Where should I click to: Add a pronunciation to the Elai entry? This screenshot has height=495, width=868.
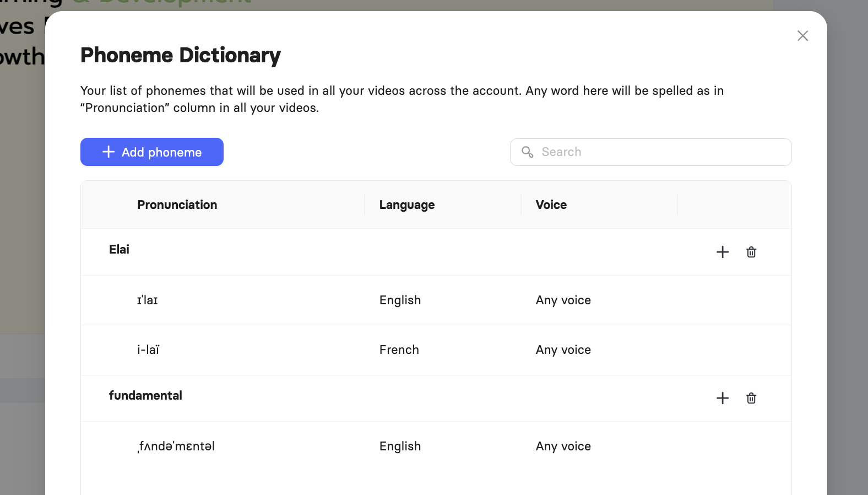click(x=723, y=252)
